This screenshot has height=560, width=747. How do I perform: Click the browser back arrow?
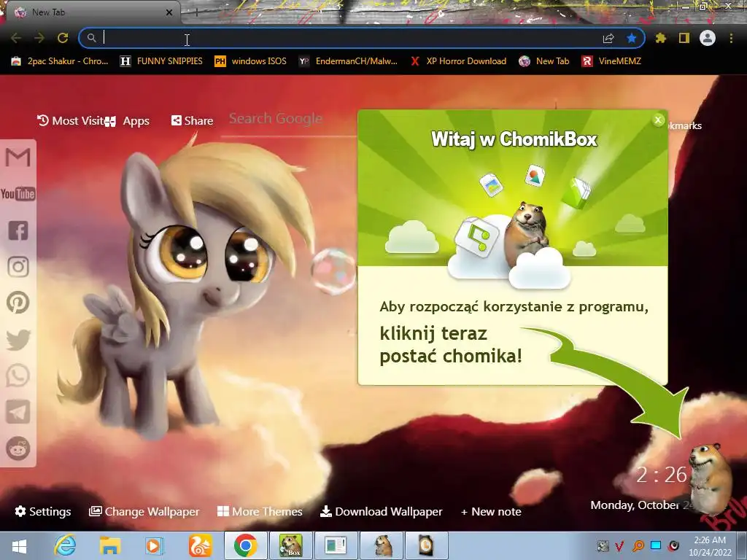(16, 38)
